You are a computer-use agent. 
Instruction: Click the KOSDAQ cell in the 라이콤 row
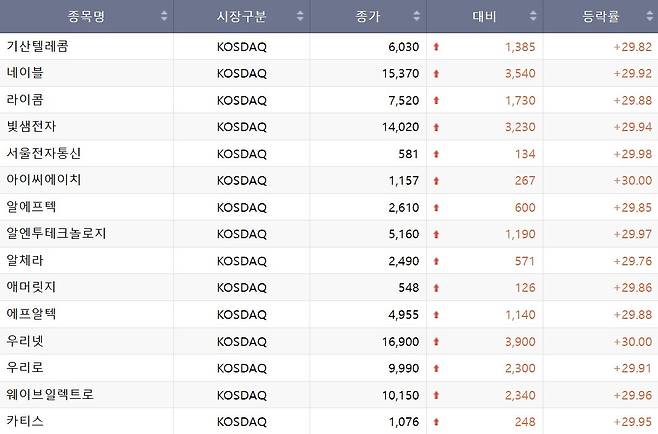pos(242,100)
